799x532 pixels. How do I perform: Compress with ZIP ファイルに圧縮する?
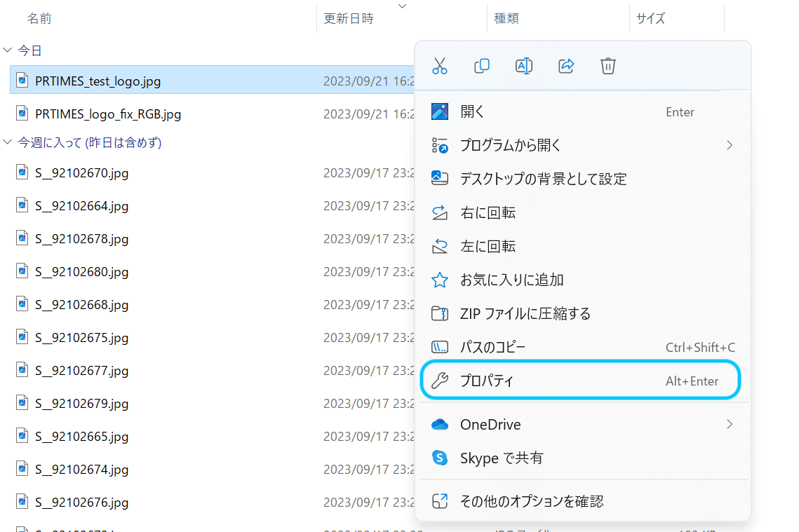(x=525, y=313)
